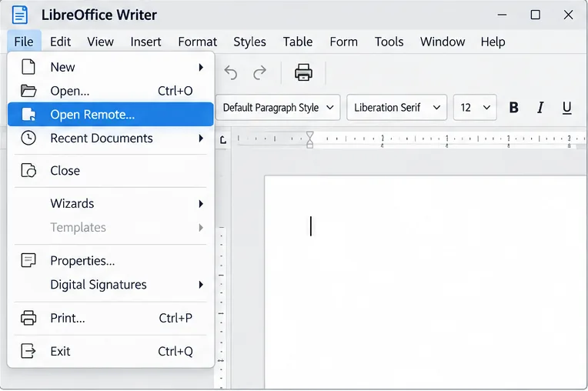The width and height of the screenshot is (588, 391).
Task: Choose New from the File menu
Action: pos(111,67)
